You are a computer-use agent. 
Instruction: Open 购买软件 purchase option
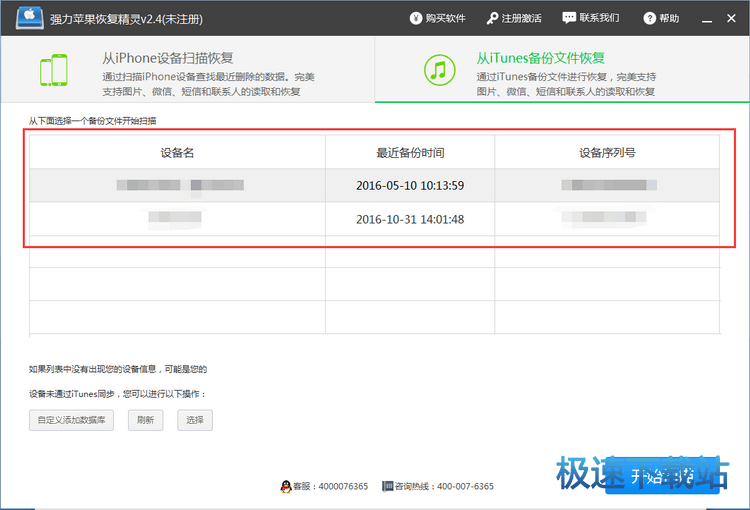click(x=438, y=19)
